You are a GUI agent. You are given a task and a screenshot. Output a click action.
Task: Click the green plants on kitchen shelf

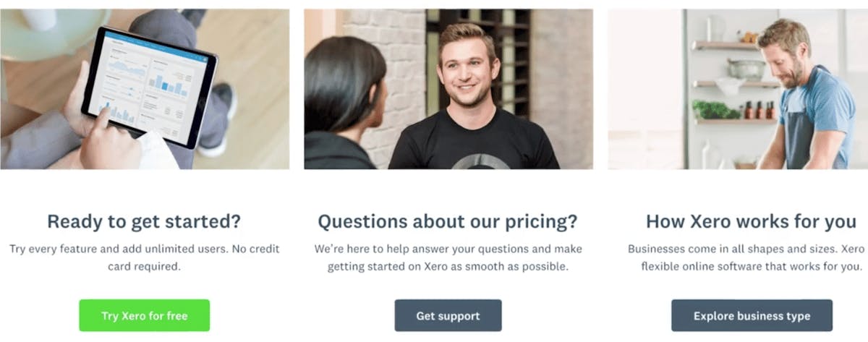pos(712,110)
